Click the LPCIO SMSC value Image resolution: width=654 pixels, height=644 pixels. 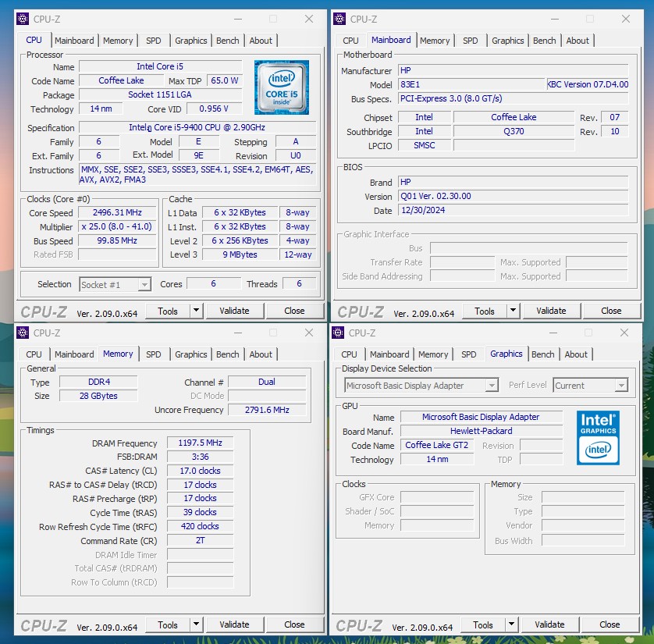point(425,145)
